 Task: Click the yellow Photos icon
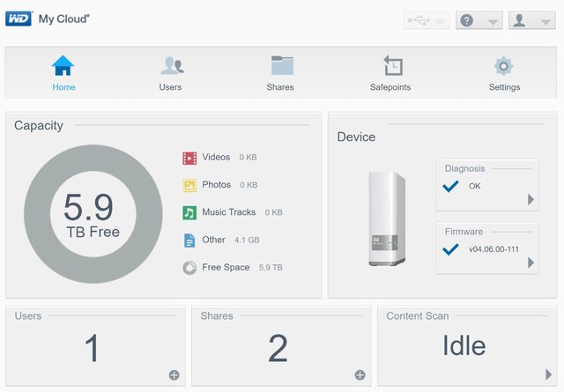tap(189, 185)
